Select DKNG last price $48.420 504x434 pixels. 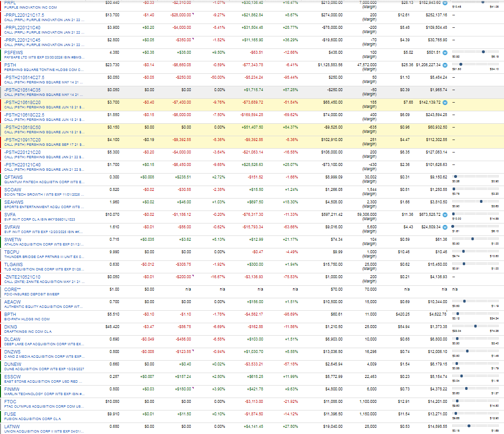click(112, 327)
